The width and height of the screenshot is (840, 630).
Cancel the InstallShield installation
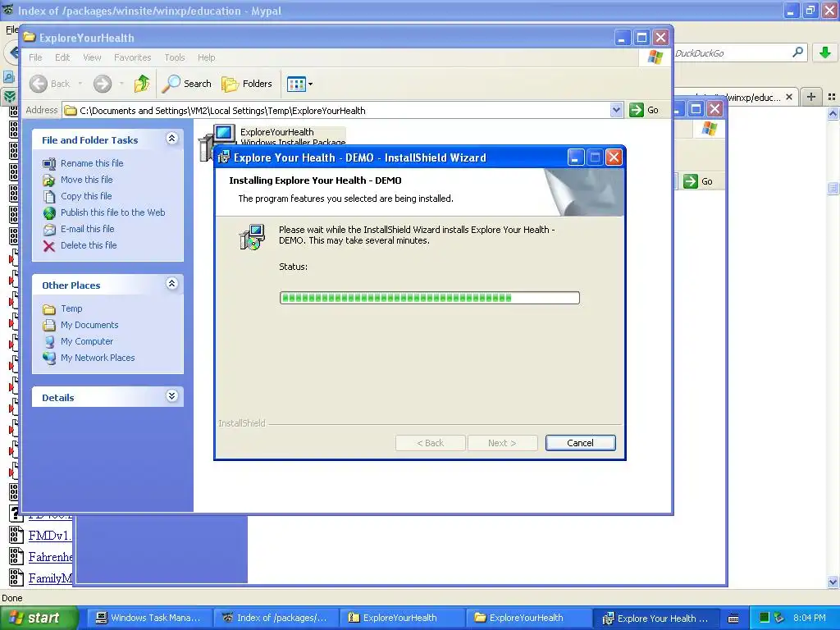[x=580, y=443]
